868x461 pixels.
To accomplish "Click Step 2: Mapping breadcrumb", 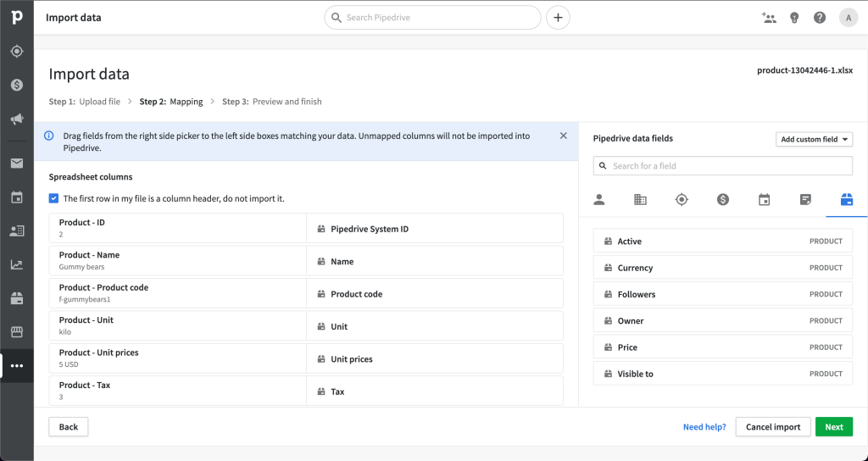I will coord(171,102).
